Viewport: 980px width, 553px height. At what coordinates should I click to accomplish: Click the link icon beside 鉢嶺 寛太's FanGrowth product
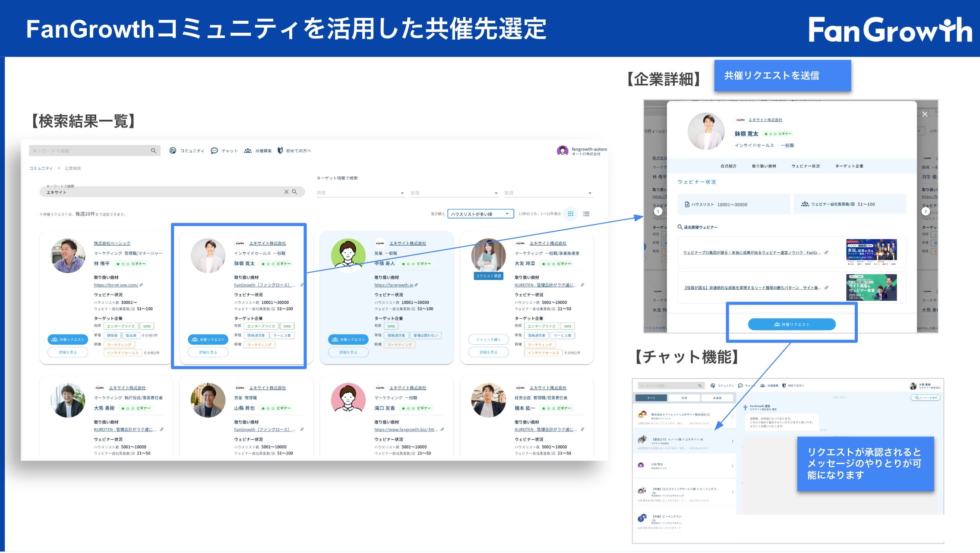(x=302, y=285)
